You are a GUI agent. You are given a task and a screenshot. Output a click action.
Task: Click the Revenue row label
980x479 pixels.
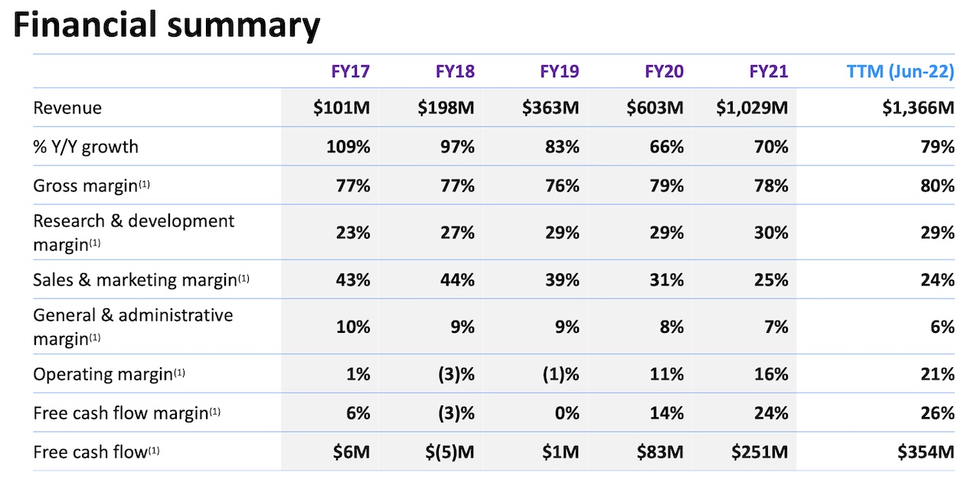coord(67,108)
